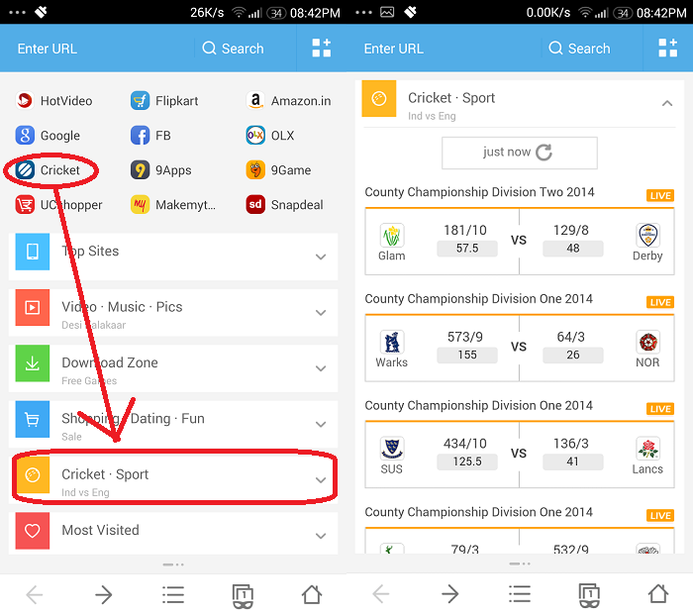Open Flipkart shortcut icon
Screen dimensions: 693x616
141,100
